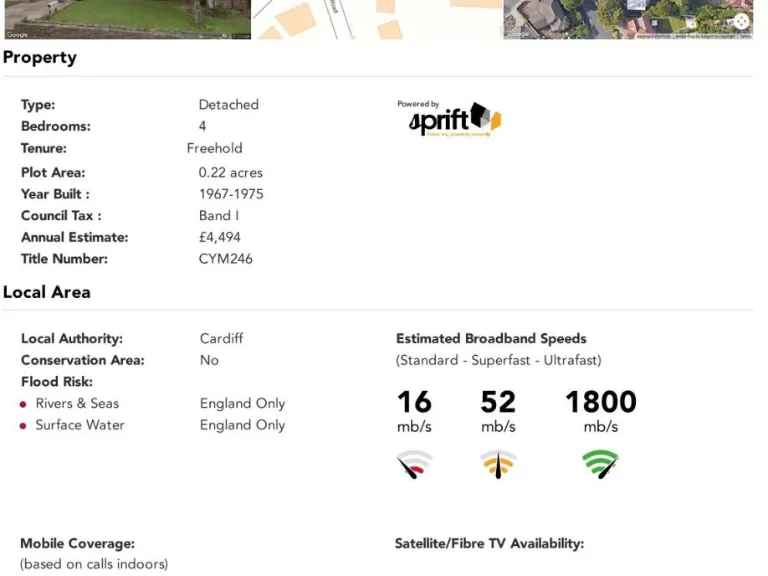
Task: Click the Property section heading
Action: click(x=40, y=57)
